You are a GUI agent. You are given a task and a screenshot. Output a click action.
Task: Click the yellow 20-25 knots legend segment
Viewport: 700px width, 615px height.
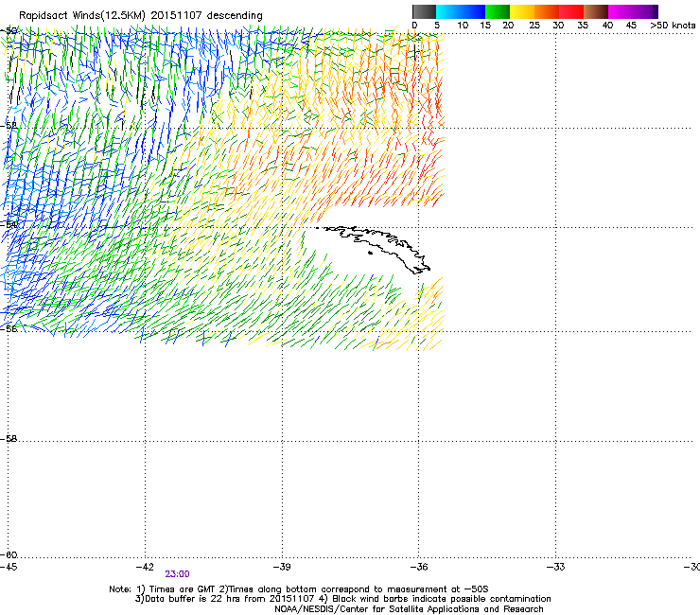pos(522,11)
